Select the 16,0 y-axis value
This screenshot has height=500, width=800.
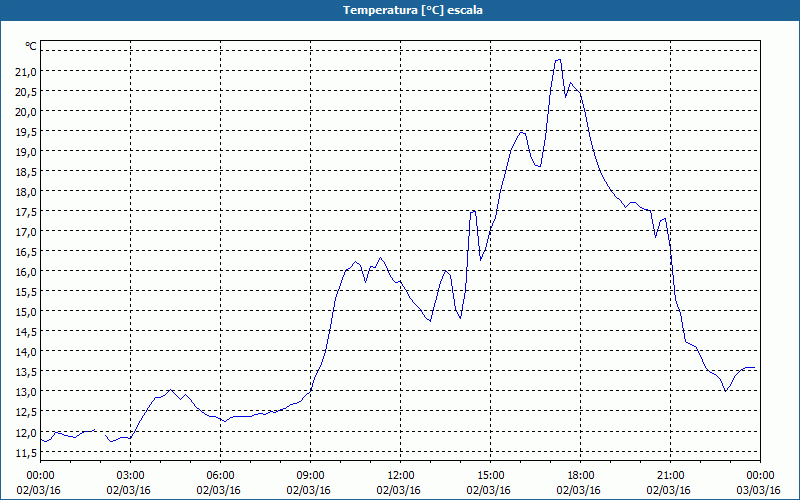click(x=26, y=272)
